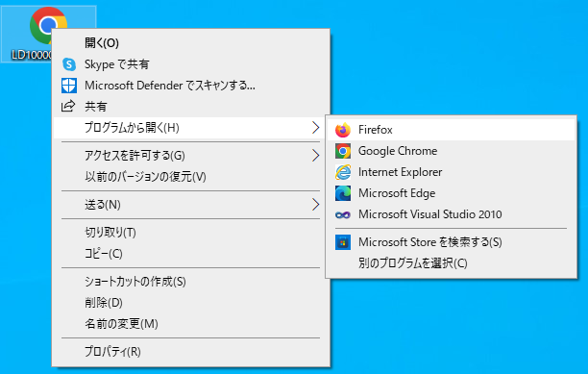
Task: Click the Microsoft Defender shield icon
Action: point(69,86)
